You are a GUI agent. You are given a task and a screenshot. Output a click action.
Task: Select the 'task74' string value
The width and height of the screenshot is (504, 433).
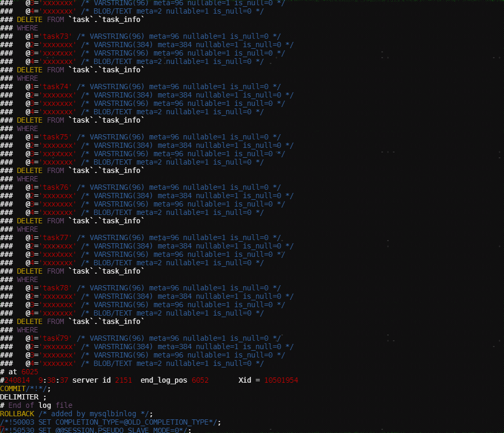coord(56,86)
